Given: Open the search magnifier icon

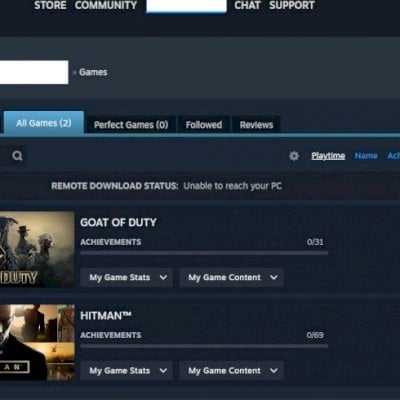Looking at the screenshot, I should pos(17,156).
